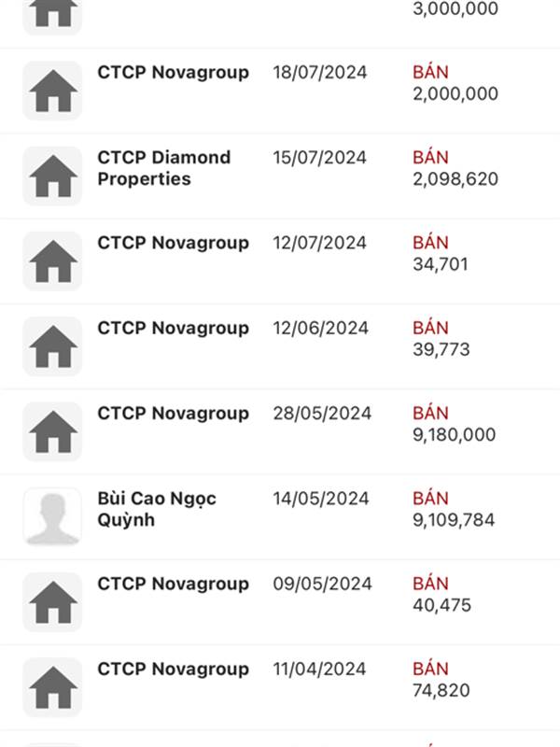
Task: Tap the 74,820 share quantity
Action: 441,691
